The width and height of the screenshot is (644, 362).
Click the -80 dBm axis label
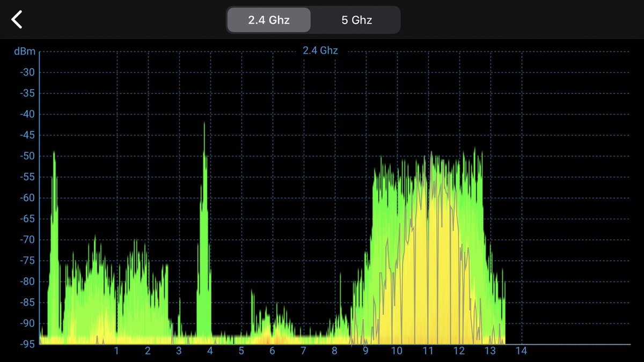(27, 282)
